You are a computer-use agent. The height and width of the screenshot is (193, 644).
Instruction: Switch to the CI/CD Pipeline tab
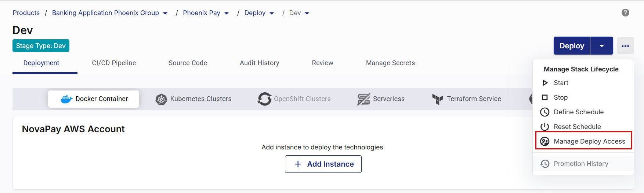(114, 63)
